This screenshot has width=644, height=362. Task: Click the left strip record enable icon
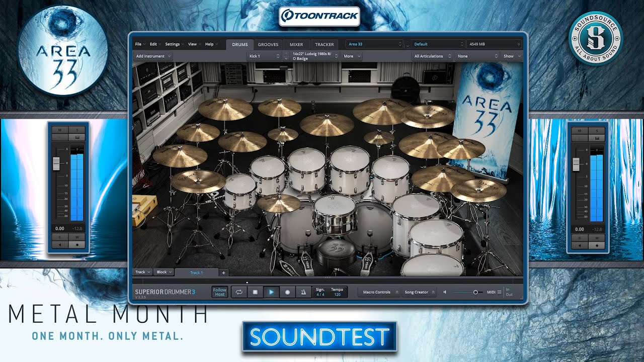pyautogui.click(x=77, y=245)
